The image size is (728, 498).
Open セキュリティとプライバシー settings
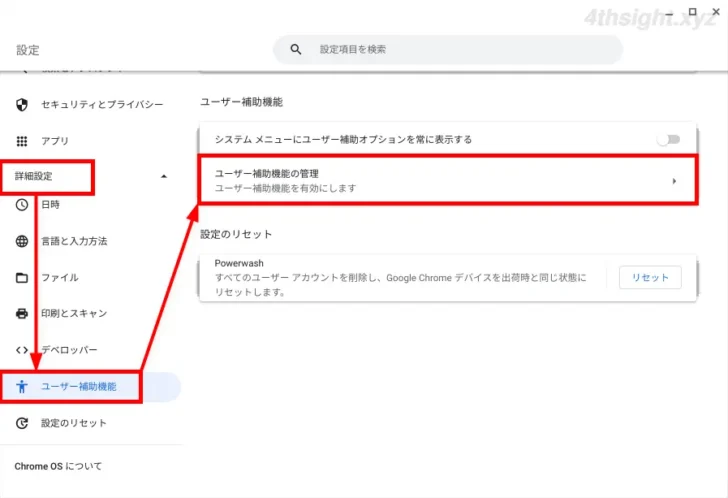point(102,104)
